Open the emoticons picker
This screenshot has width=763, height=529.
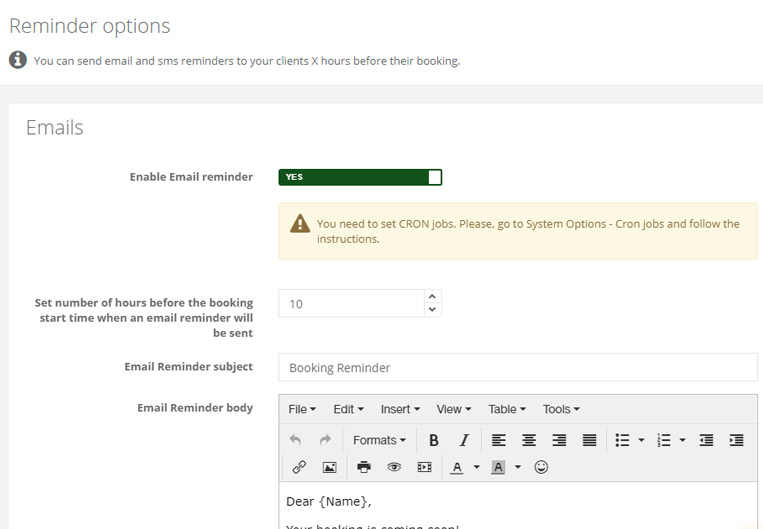coord(541,467)
